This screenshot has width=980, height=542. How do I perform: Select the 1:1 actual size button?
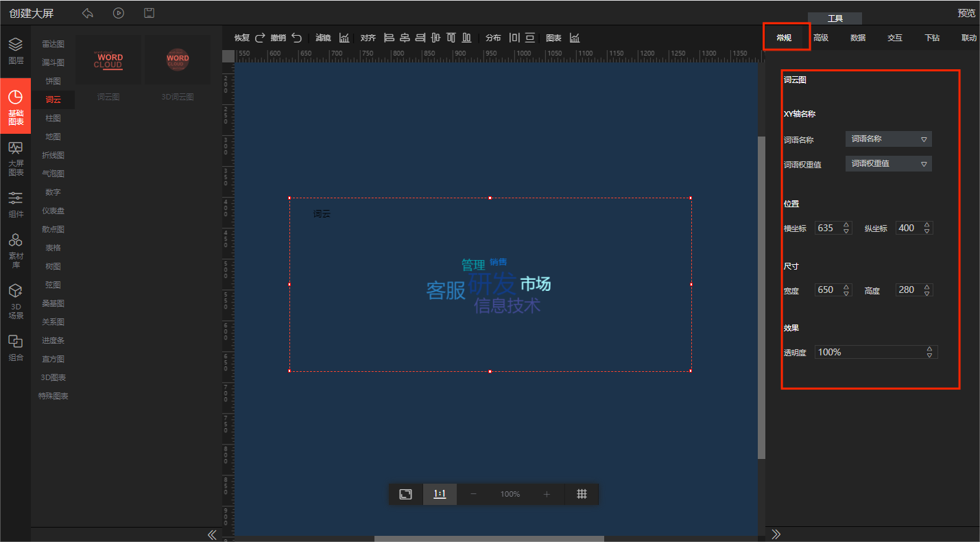click(x=440, y=494)
